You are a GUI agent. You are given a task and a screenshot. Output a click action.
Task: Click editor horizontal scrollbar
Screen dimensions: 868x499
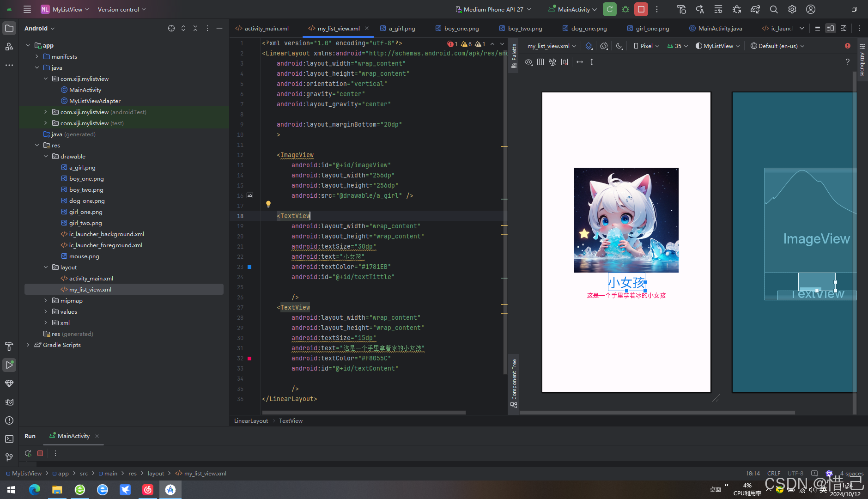click(364, 412)
